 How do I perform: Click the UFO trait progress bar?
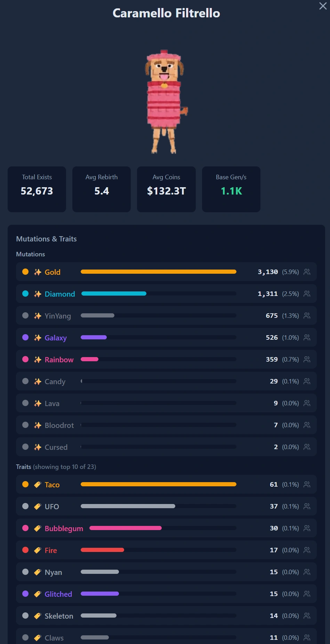[159, 506]
